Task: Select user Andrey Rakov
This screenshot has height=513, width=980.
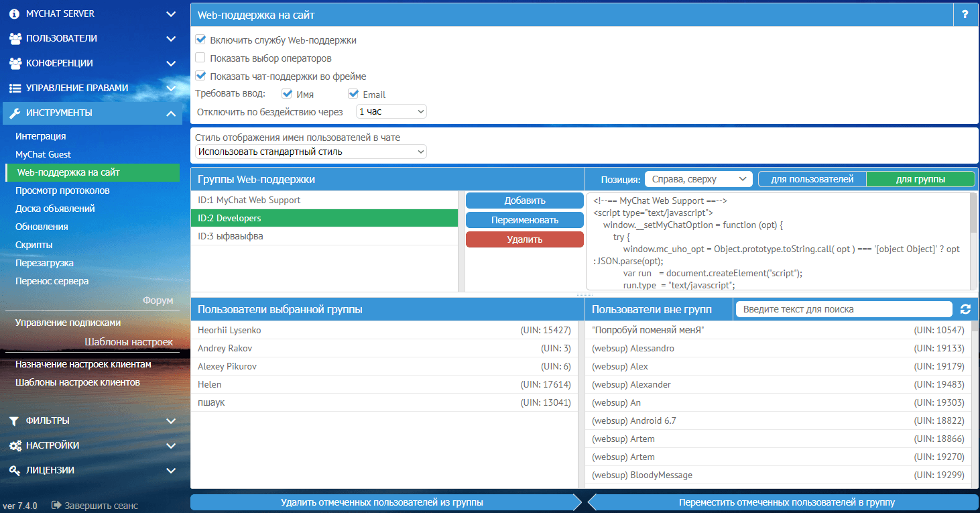Action: coord(384,349)
